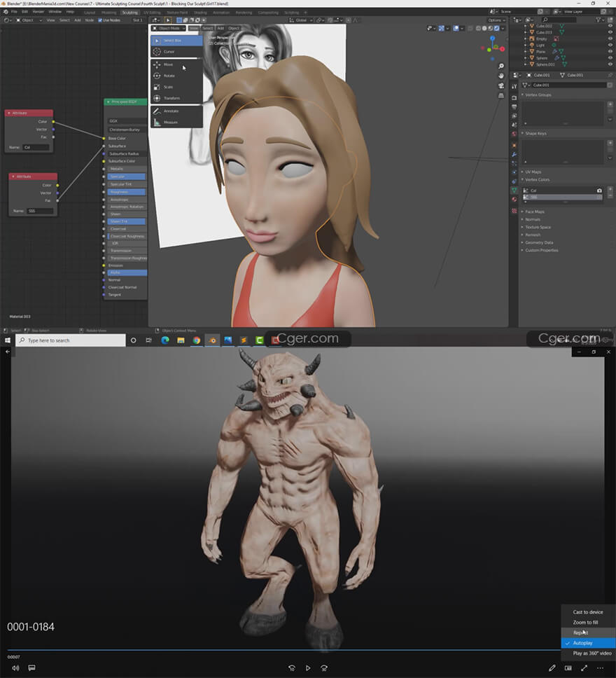Choose Zoom to fill menu entry
Screen dimensions: 616x678
point(588,623)
